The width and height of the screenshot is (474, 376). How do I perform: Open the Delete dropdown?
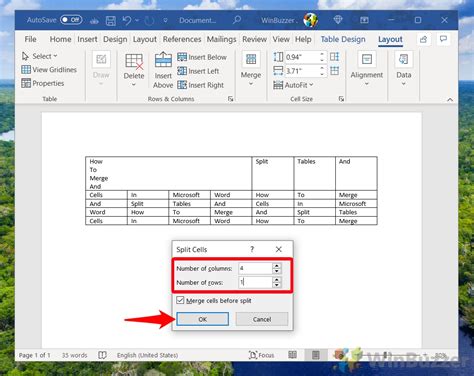134,70
